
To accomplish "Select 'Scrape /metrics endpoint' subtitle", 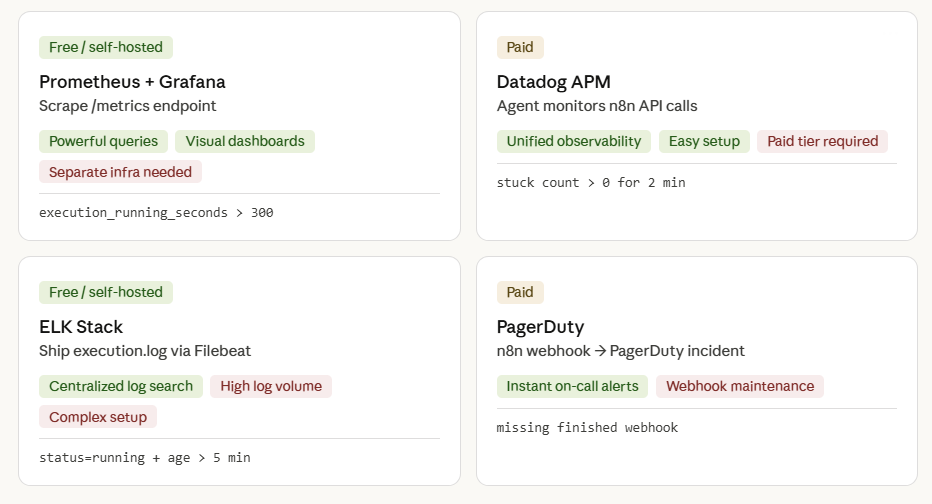I will pos(128,106).
